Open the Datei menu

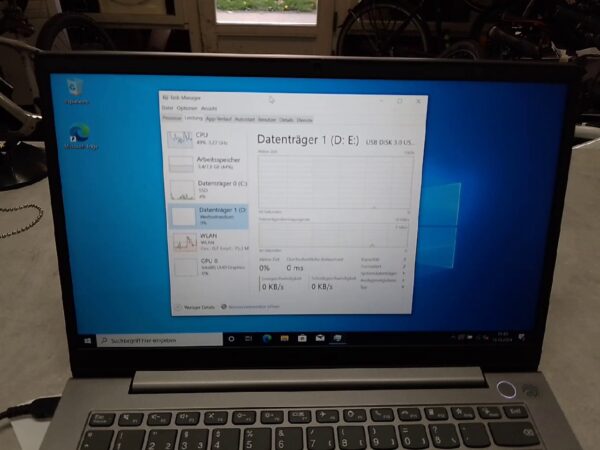(x=167, y=108)
